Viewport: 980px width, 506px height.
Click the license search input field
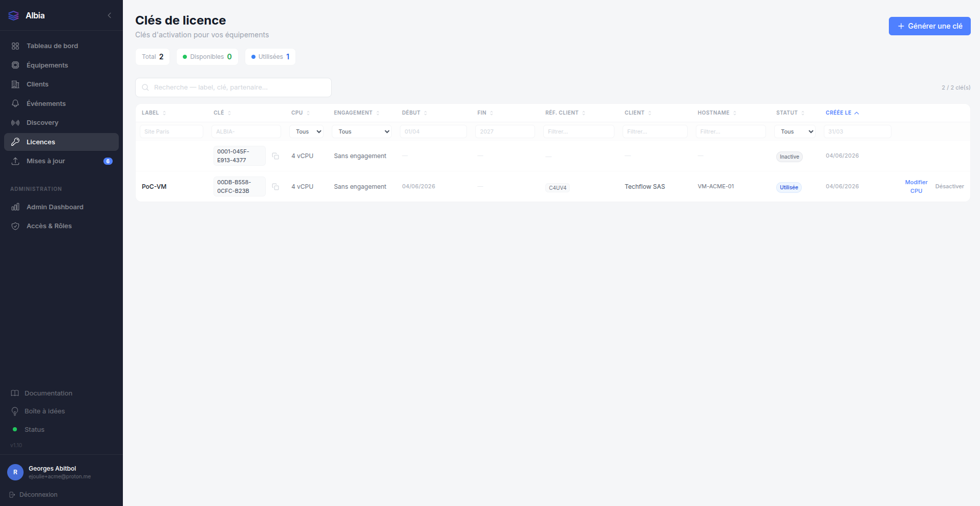(233, 87)
